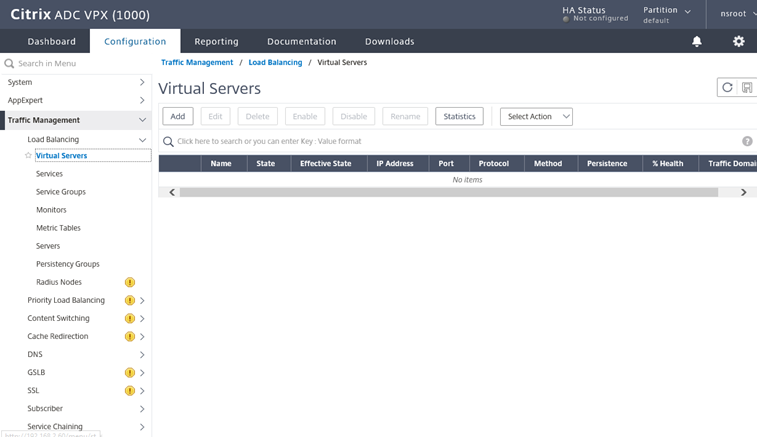Sort by the Effective State column header

325,163
